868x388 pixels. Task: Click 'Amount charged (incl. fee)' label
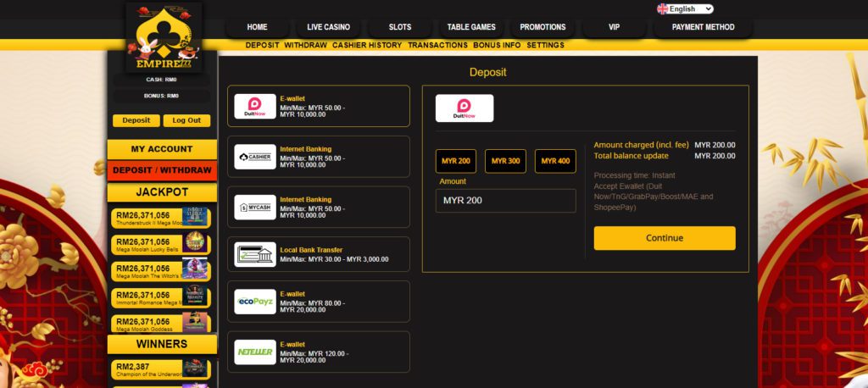[x=641, y=145]
